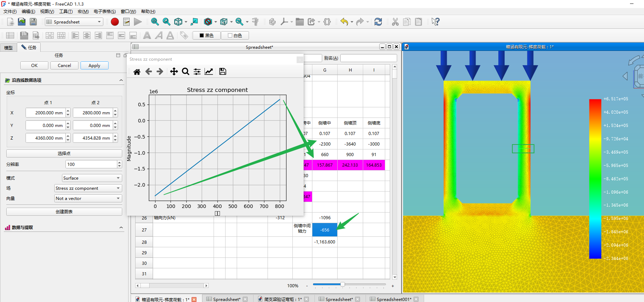Click the 选择点 button
The height and width of the screenshot is (302, 644).
pos(64,154)
